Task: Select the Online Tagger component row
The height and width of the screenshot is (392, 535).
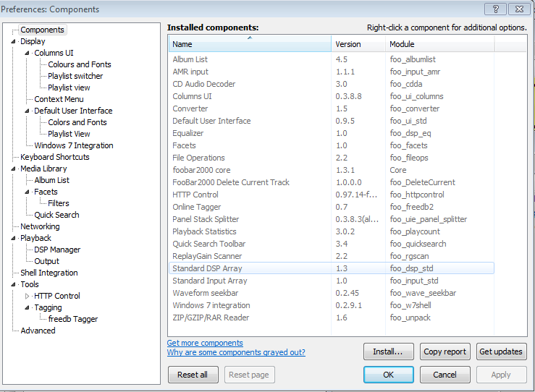Action: pos(332,207)
